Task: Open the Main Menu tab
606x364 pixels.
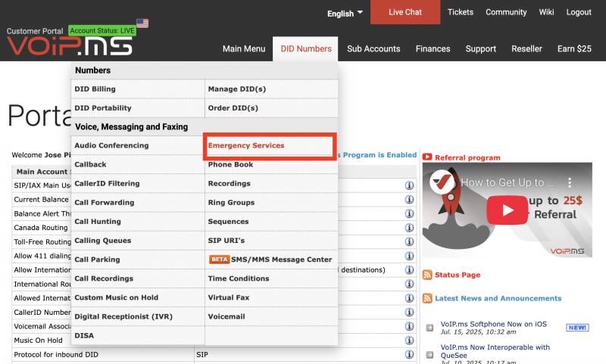Action: [x=244, y=48]
